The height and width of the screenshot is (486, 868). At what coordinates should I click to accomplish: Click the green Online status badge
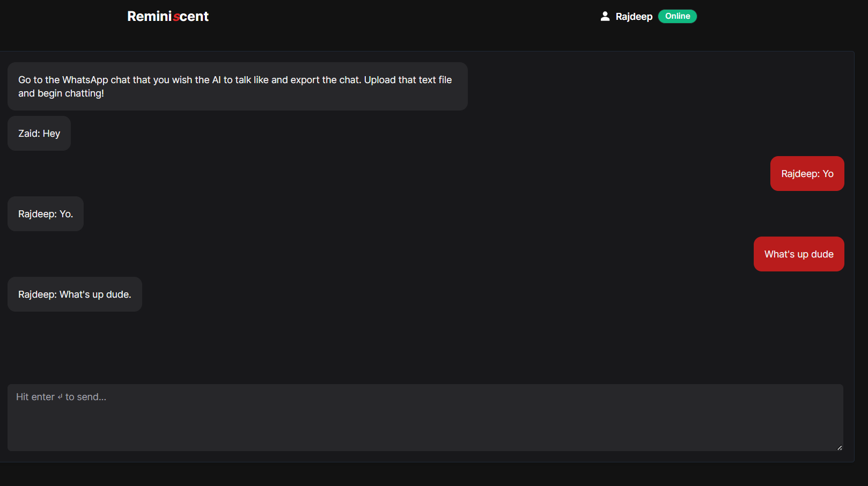(678, 16)
